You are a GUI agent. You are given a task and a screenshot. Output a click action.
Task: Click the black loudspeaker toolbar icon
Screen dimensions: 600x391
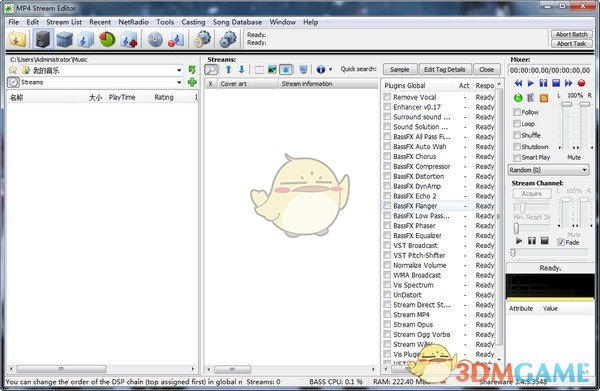pyautogui.click(x=42, y=39)
